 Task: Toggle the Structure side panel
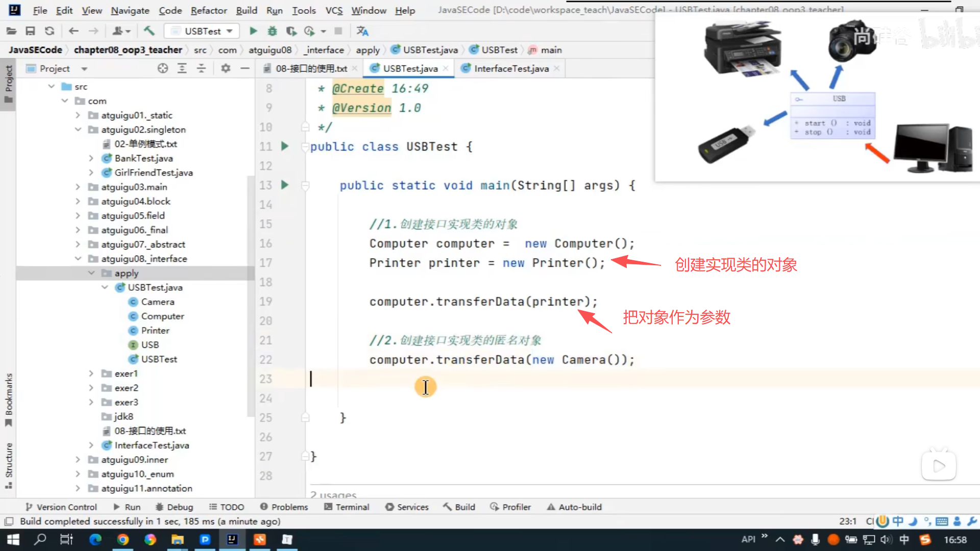9,465
